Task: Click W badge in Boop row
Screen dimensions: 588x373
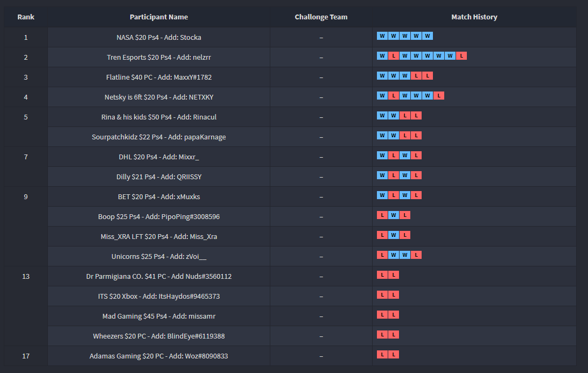Action: point(394,215)
